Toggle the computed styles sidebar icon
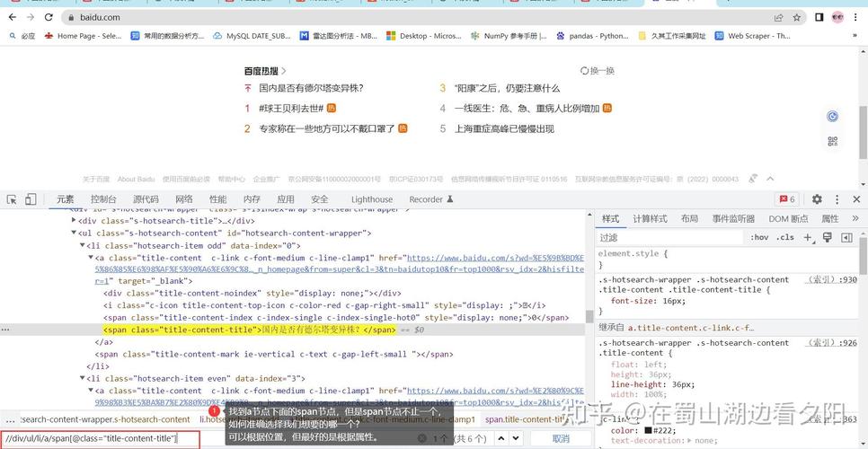Screen dimensions: 868x449 pos(846,237)
